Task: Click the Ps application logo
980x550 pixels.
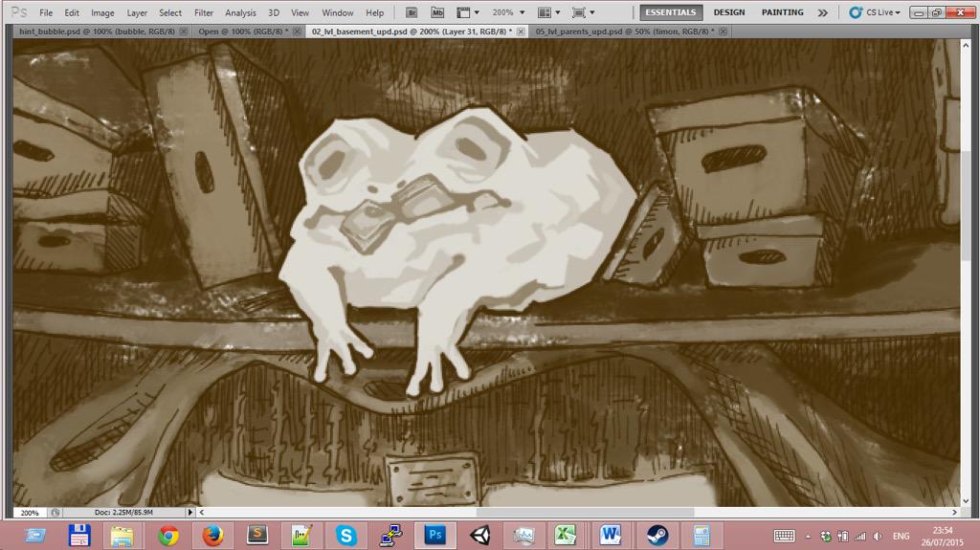Action: 19,12
